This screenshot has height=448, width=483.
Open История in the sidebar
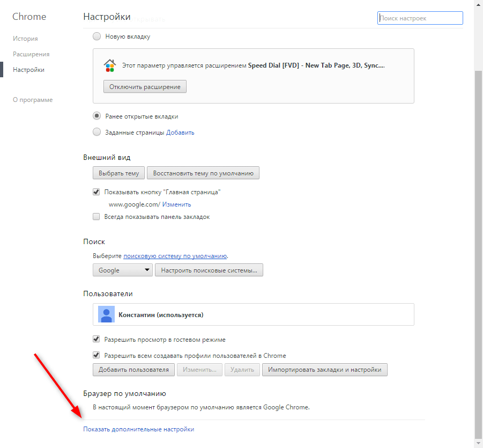(x=25, y=39)
